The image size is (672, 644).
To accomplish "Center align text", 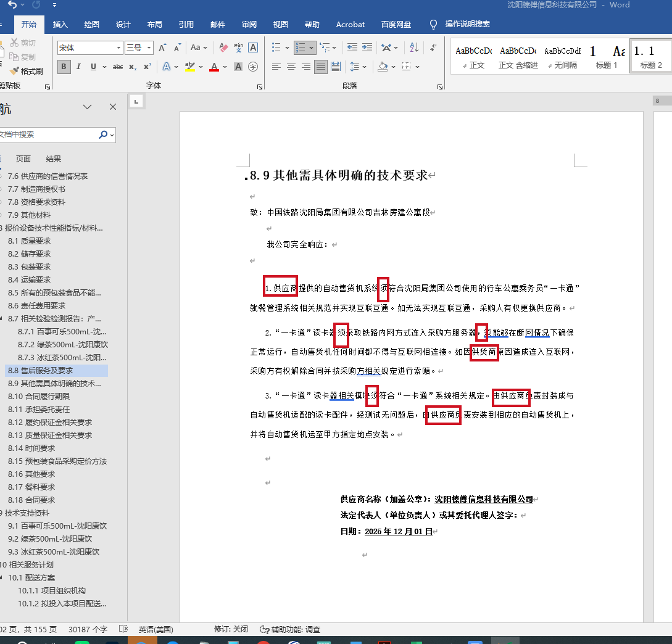I will (291, 67).
